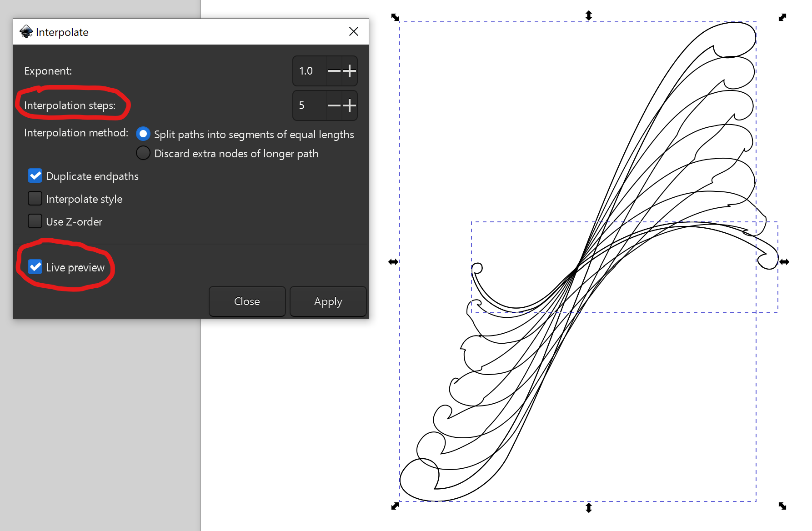Image resolution: width=812 pixels, height=531 pixels.
Task: Click the bottom-left corner scale handle
Action: coord(395,506)
